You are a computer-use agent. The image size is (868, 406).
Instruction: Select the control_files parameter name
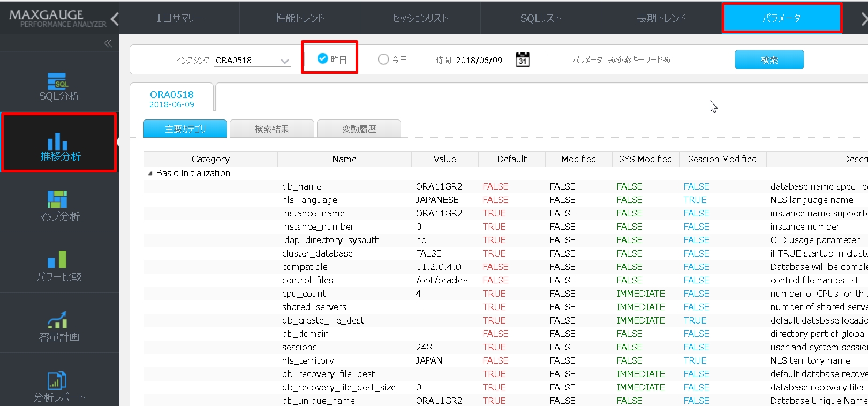pos(307,280)
